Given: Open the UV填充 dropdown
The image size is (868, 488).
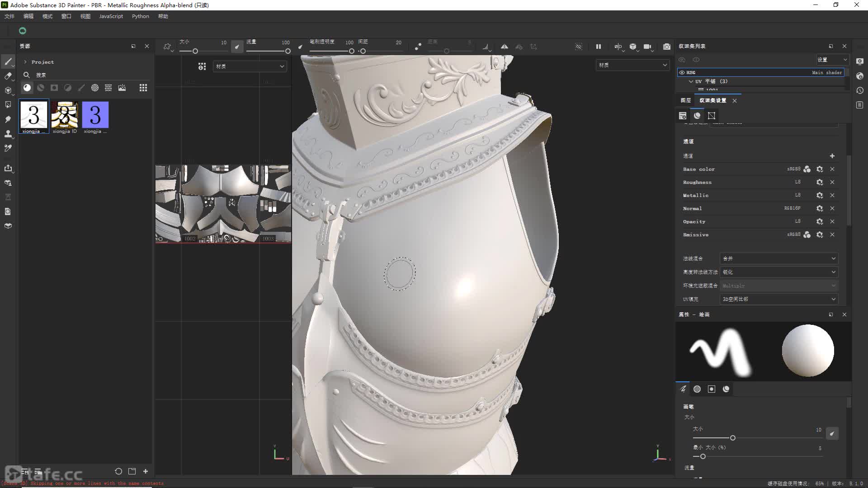Looking at the screenshot, I should (x=779, y=299).
